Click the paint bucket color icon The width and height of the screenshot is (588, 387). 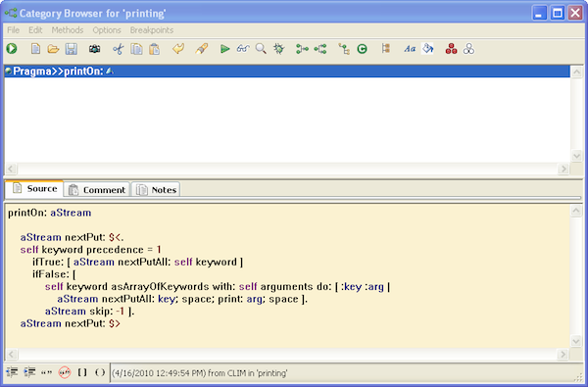[x=427, y=49]
